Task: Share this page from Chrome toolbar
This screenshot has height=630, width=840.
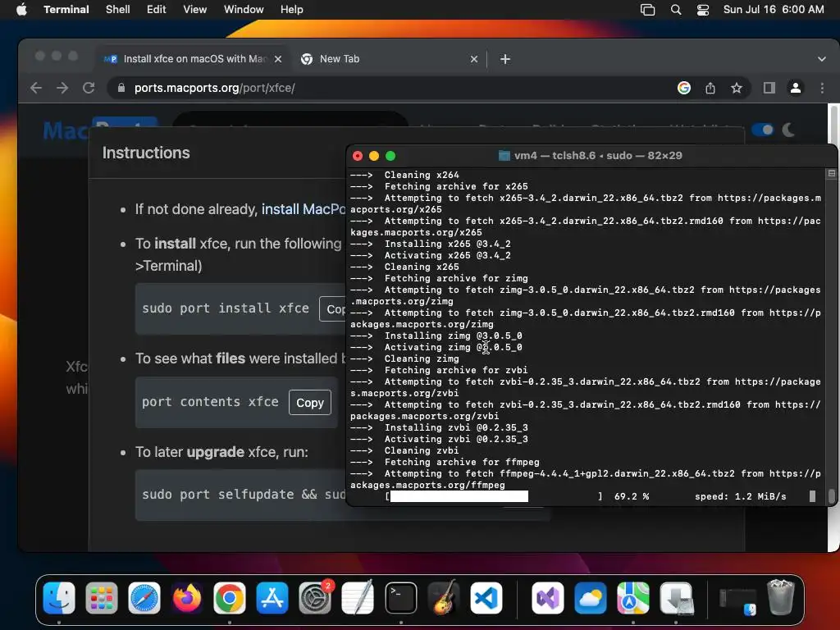Action: coord(710,88)
